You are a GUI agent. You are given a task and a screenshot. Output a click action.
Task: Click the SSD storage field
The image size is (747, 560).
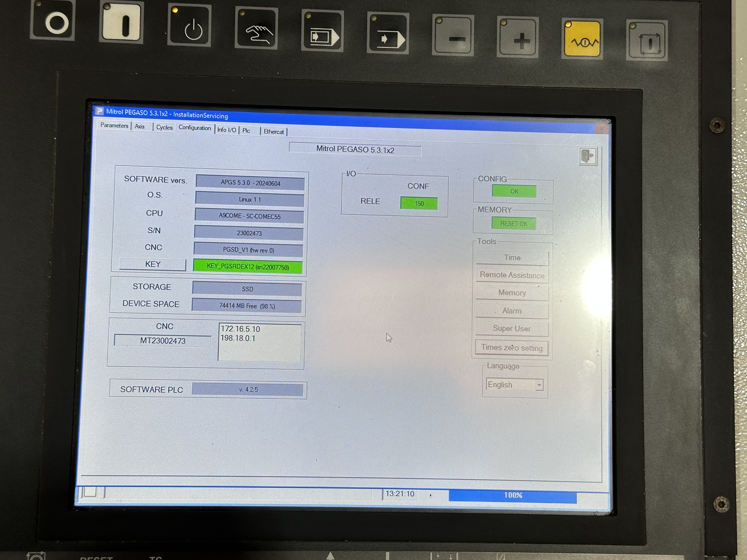click(248, 289)
